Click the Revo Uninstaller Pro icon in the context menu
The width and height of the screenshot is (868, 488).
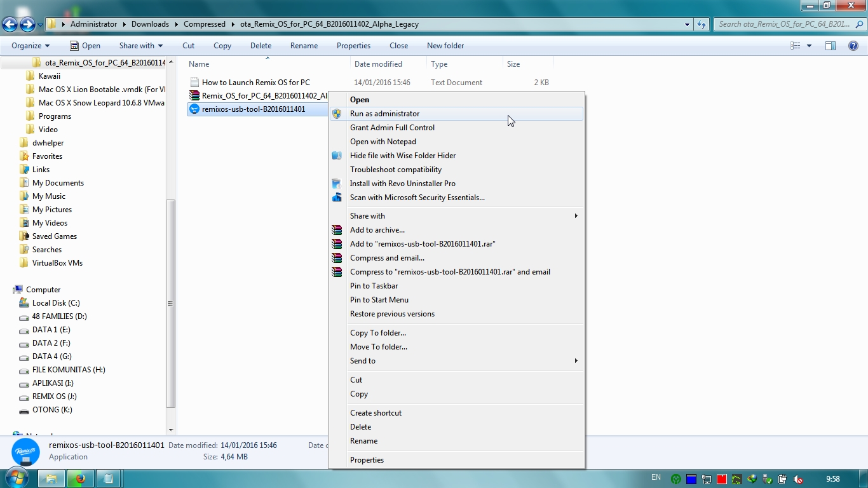pyautogui.click(x=337, y=184)
